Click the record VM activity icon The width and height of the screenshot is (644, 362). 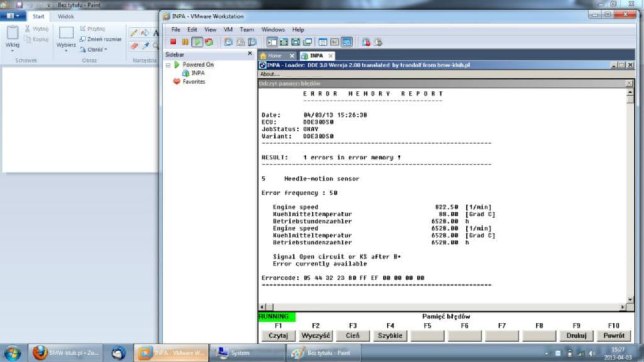click(366, 42)
